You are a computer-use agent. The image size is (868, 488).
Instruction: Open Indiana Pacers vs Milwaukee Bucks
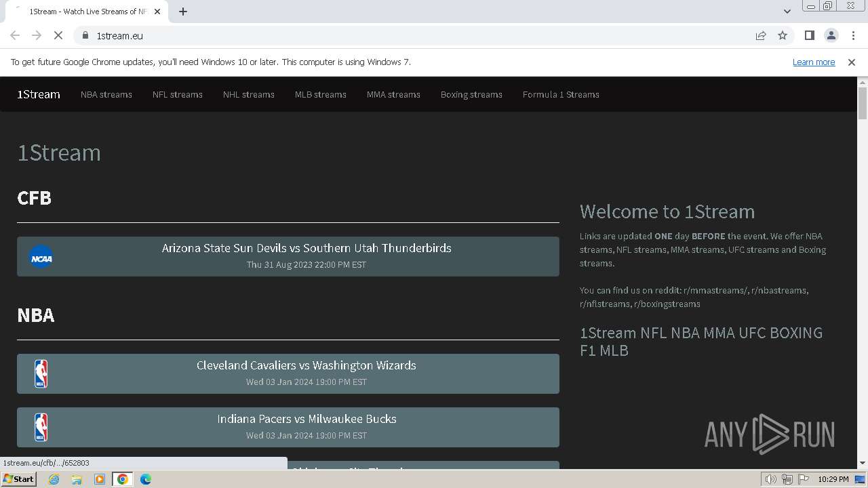coord(288,427)
